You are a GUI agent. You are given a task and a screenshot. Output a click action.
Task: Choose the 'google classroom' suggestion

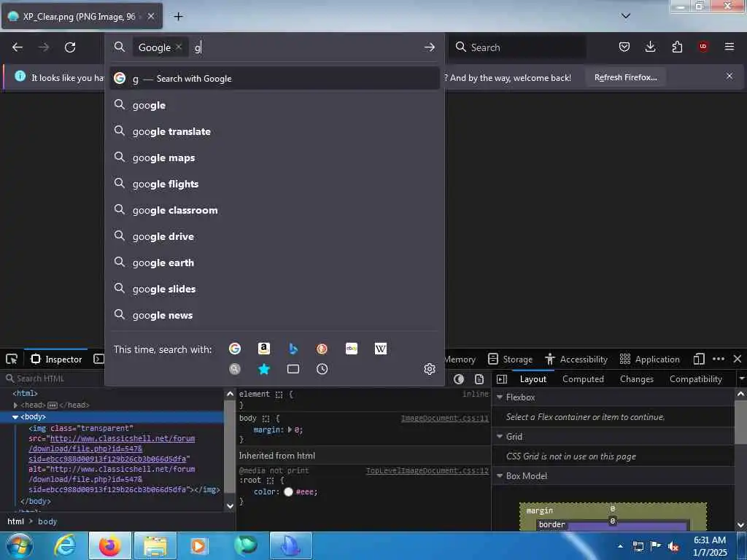275,210
